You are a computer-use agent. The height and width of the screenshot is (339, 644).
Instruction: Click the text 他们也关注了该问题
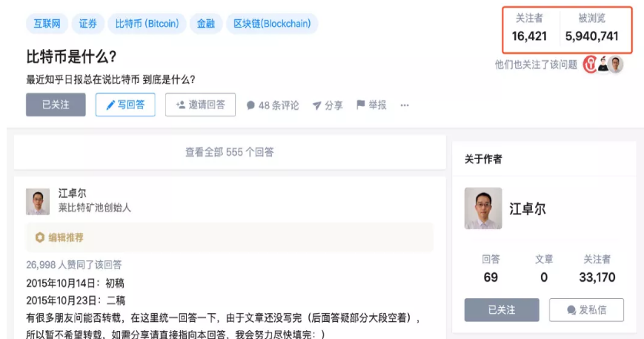tap(536, 65)
